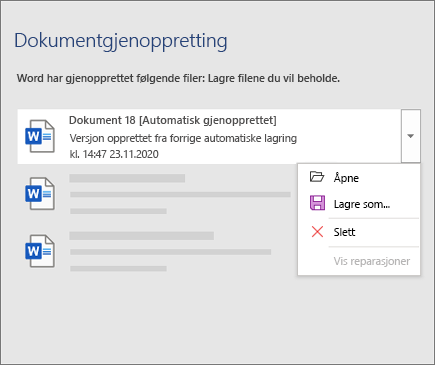Open the dropdown arrow beside Dokument 18
This screenshot has height=365, width=435.
point(411,136)
